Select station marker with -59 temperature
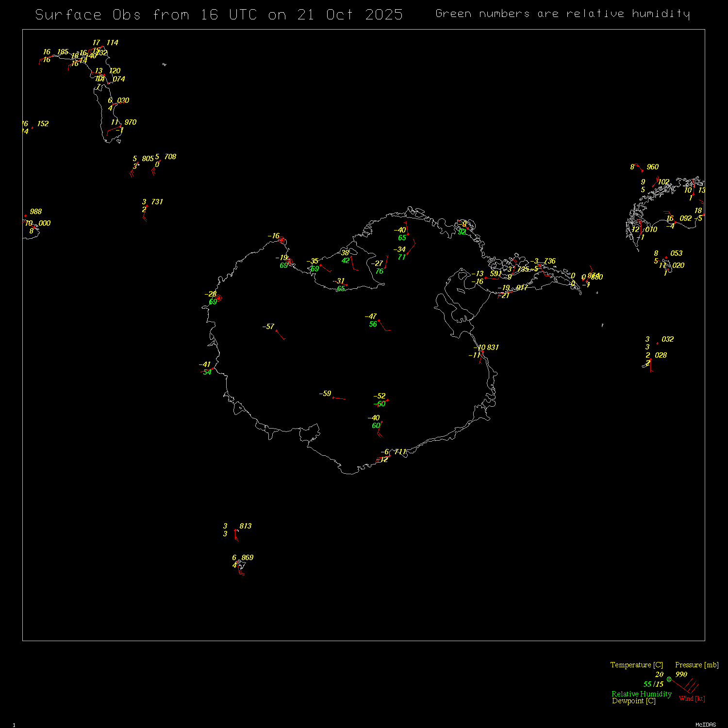Screen dimensions: 728x728 tap(333, 397)
